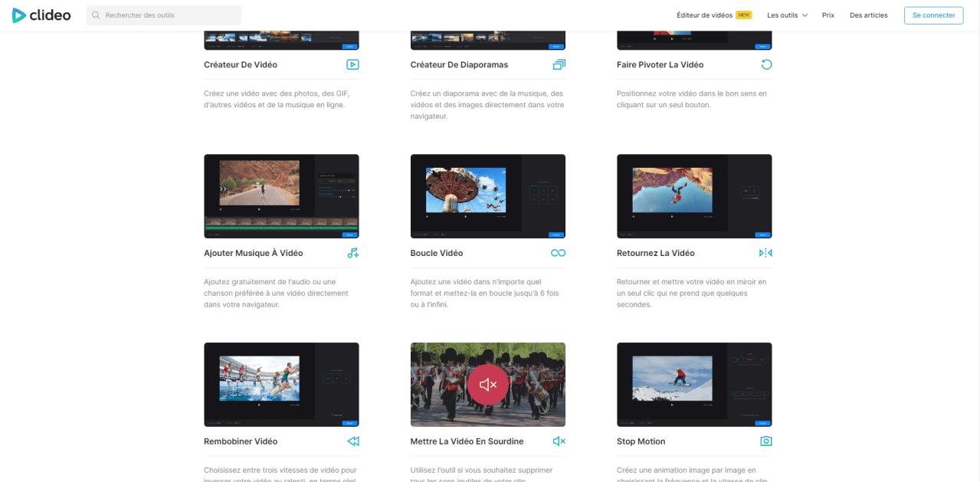Open the Prix page
Image resolution: width=980 pixels, height=482 pixels.
pos(828,15)
